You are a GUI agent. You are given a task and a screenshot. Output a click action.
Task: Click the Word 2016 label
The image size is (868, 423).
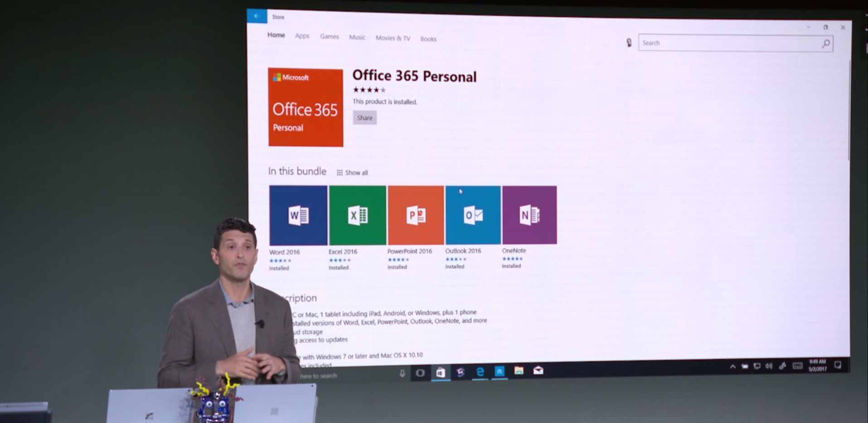pos(284,252)
